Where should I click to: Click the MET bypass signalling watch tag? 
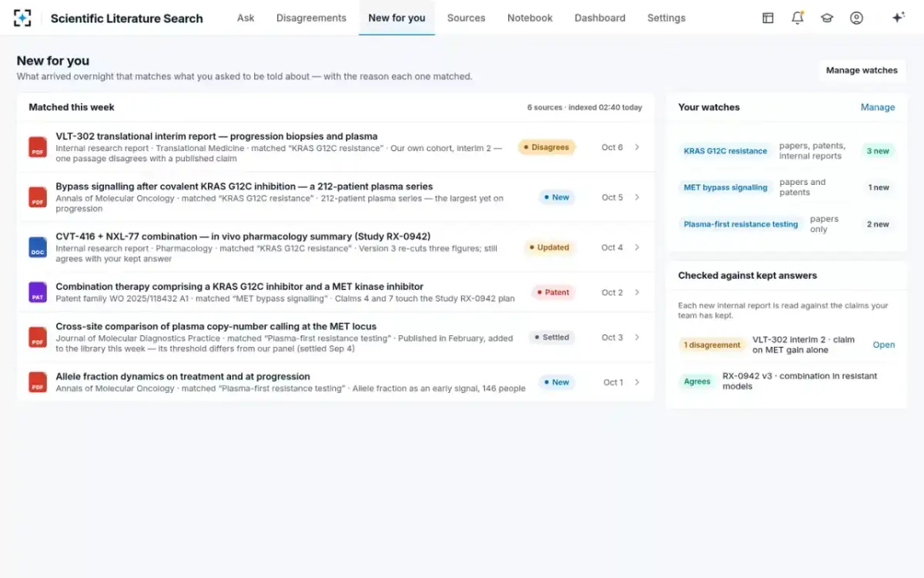point(725,187)
